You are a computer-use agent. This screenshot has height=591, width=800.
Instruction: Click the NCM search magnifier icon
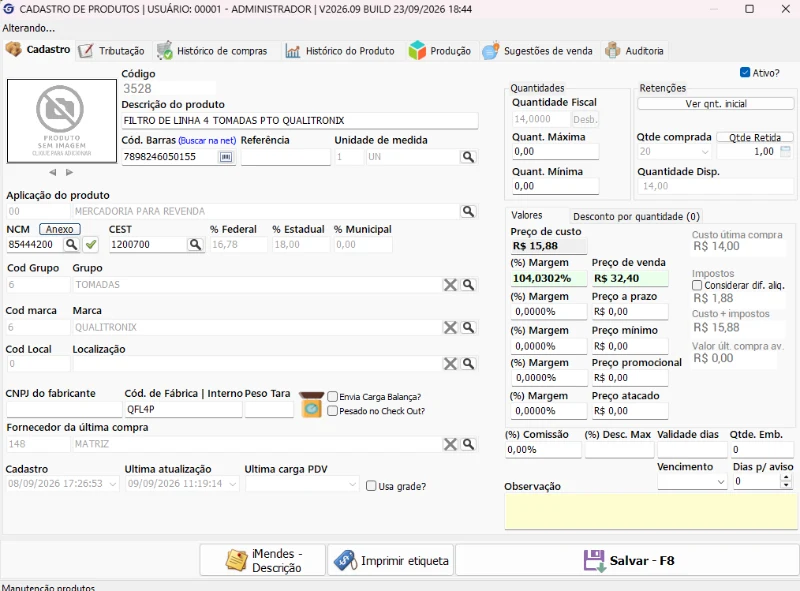coord(71,244)
